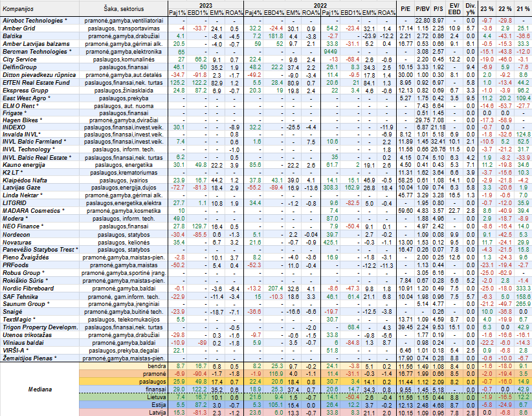Screen dimensions: 532x416
Task: Click the INVL Baltic Farmland company name
Action: [32, 142]
